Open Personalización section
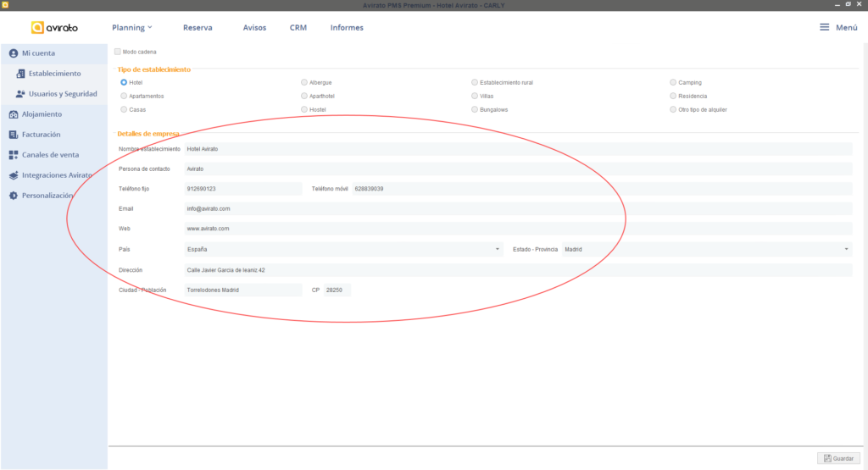The image size is (868, 470). point(53,196)
